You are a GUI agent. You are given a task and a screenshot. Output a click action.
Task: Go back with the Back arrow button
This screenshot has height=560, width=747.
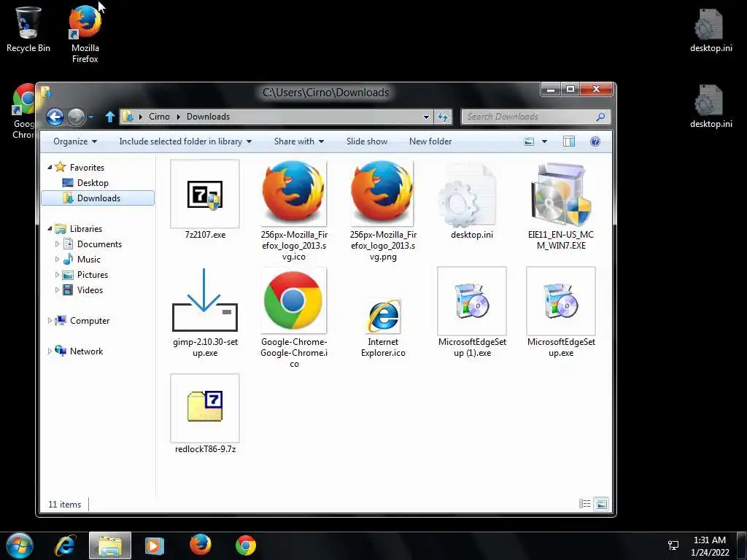coord(55,117)
